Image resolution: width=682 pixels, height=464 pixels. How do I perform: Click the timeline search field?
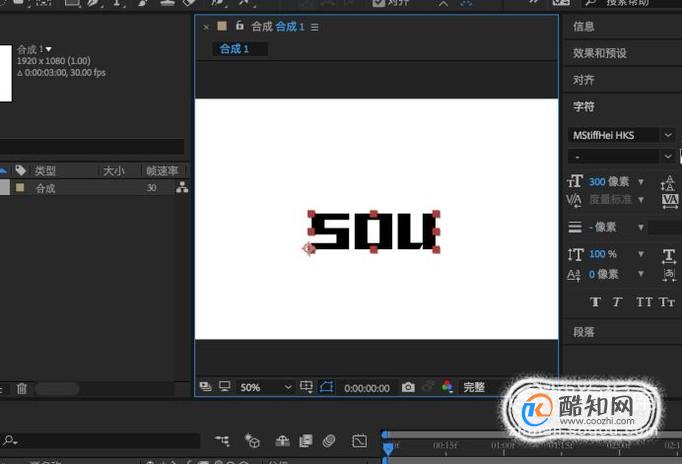[x=100, y=441]
